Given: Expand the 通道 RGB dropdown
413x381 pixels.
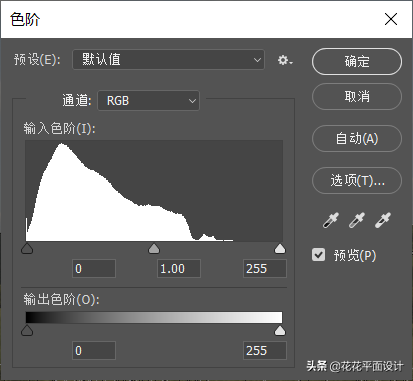Looking at the screenshot, I should 148,100.
